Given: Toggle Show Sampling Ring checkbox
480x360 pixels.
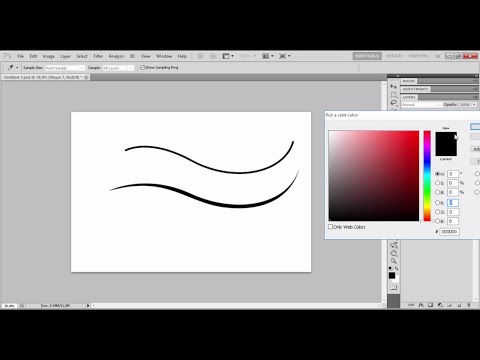Looking at the screenshot, I should [142, 67].
